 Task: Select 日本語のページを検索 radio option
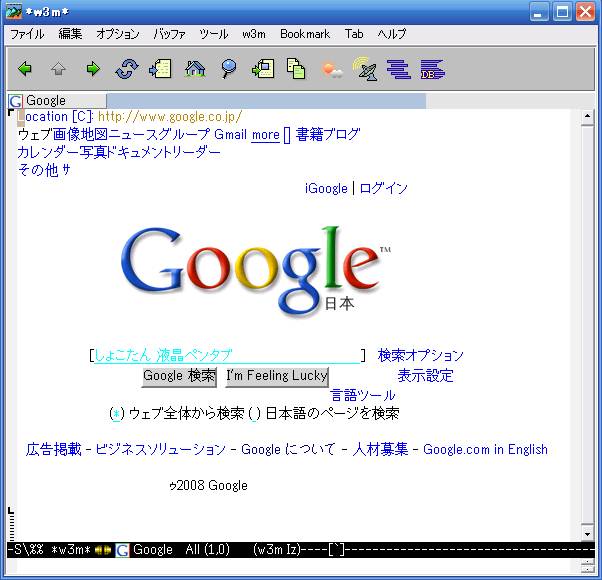(x=255, y=414)
